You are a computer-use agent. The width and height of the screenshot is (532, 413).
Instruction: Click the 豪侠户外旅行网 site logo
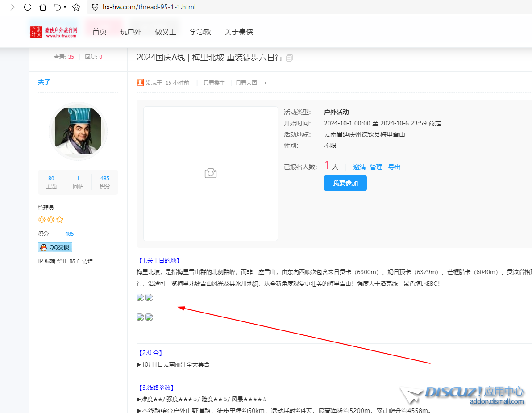pyautogui.click(x=54, y=32)
